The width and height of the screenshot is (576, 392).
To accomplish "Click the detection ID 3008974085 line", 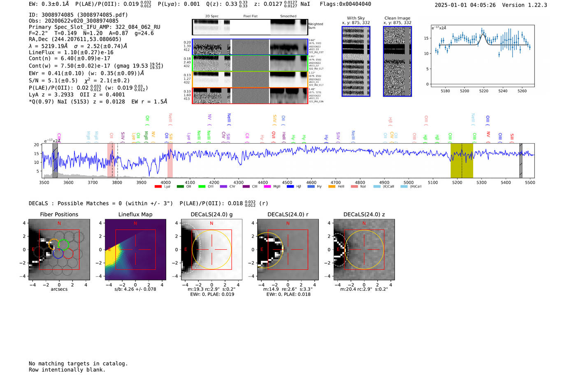I will click(78, 15).
